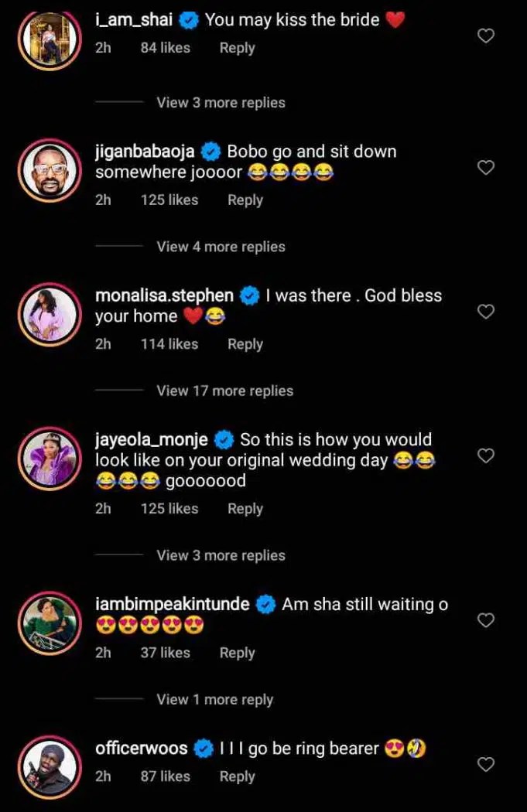This screenshot has height=812, width=527.
Task: Open officerwoos's profile avatar
Action: 50,764
